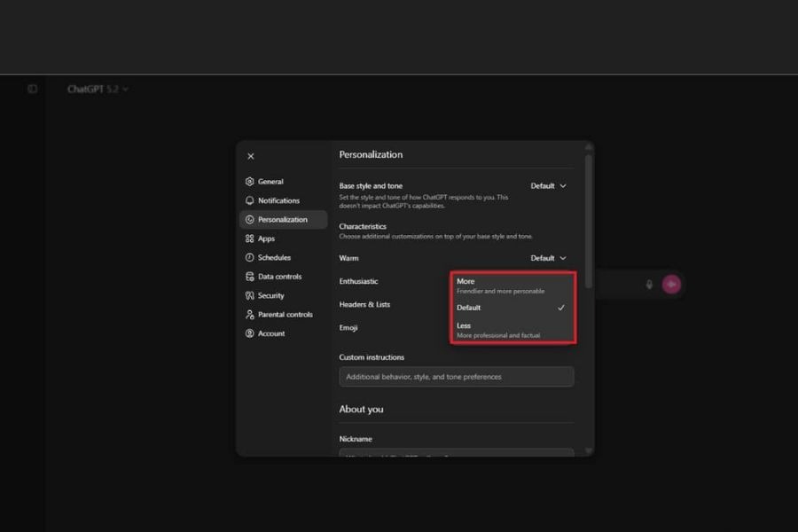The width and height of the screenshot is (798, 532).
Task: Go to Security settings
Action: point(270,295)
